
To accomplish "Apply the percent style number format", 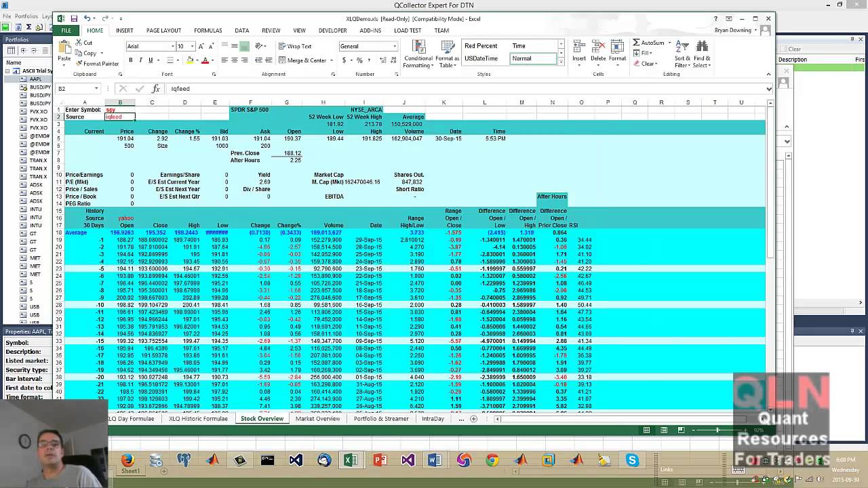I will pos(359,60).
